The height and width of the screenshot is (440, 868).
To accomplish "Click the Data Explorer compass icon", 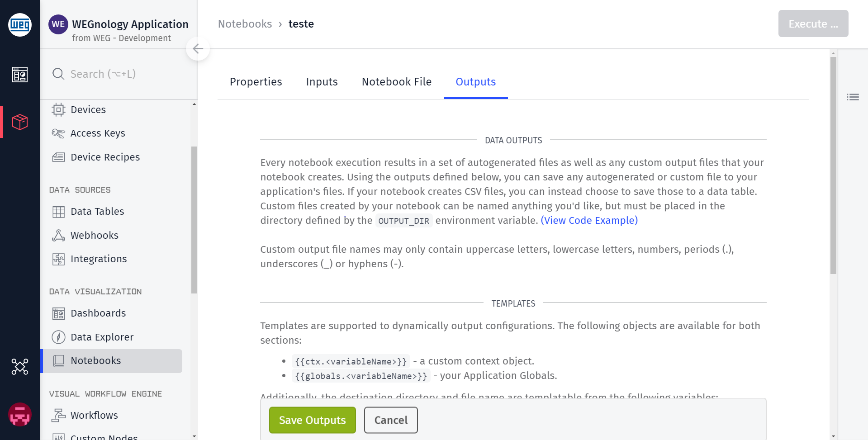I will click(x=58, y=337).
